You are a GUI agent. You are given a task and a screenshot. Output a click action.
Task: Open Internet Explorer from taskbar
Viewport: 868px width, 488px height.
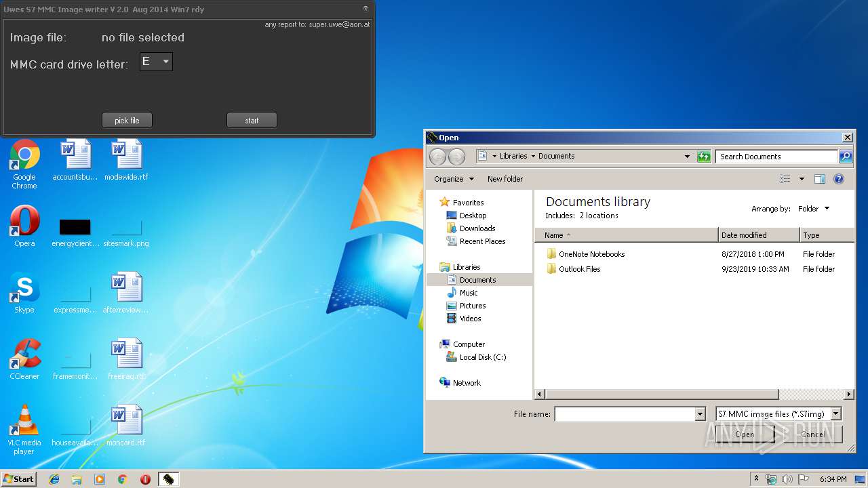click(x=54, y=479)
